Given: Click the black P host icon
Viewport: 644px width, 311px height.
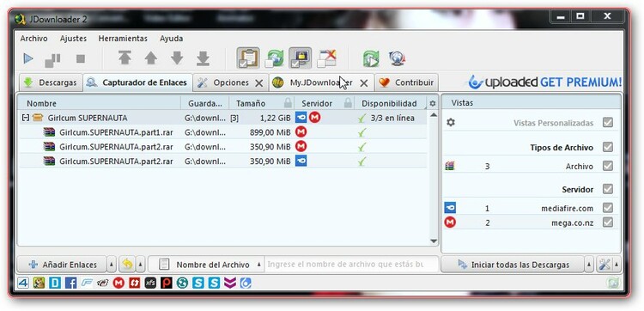Looking at the screenshot, I should point(167,283).
